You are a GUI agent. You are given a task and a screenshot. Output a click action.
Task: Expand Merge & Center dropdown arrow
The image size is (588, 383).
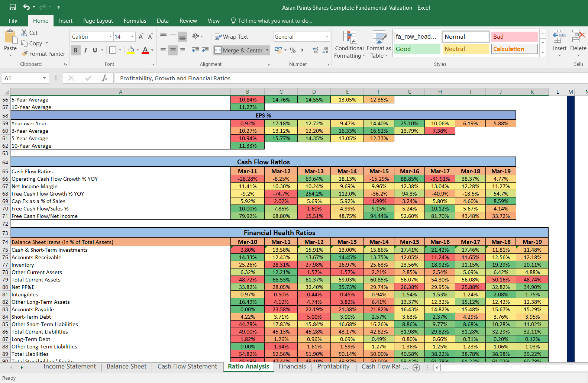point(267,50)
